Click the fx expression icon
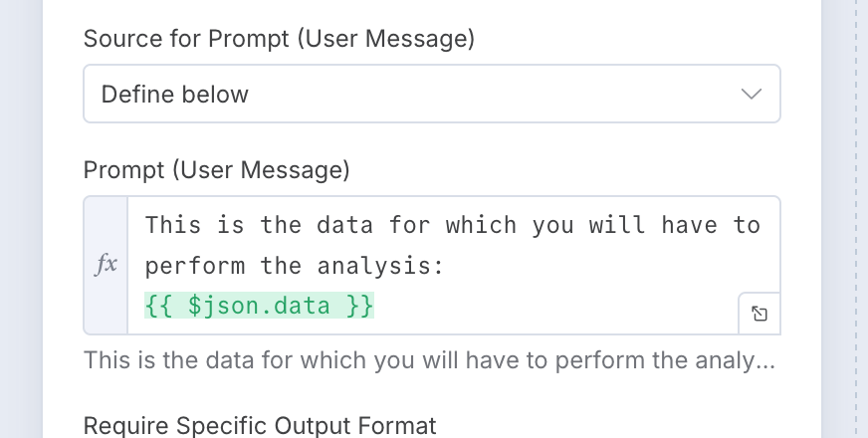Viewport: 868px width, 438px height. 106,265
